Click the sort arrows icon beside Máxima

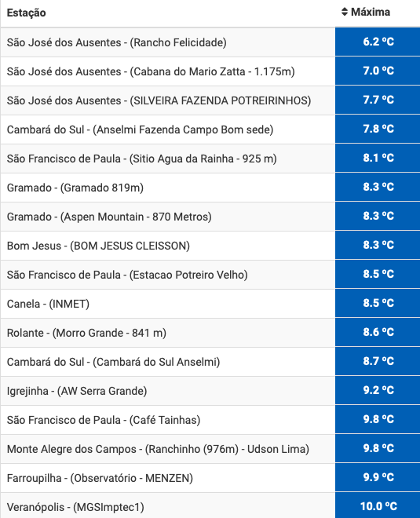click(x=345, y=12)
